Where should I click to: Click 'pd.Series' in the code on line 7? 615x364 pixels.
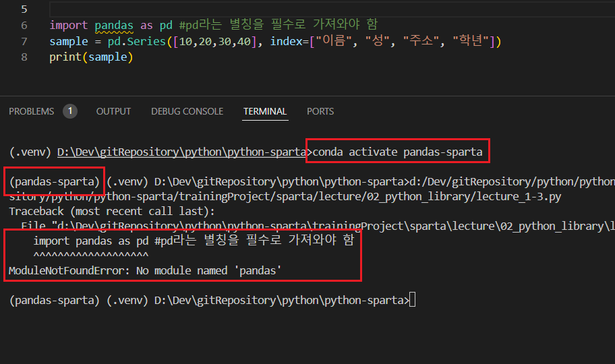coord(136,41)
